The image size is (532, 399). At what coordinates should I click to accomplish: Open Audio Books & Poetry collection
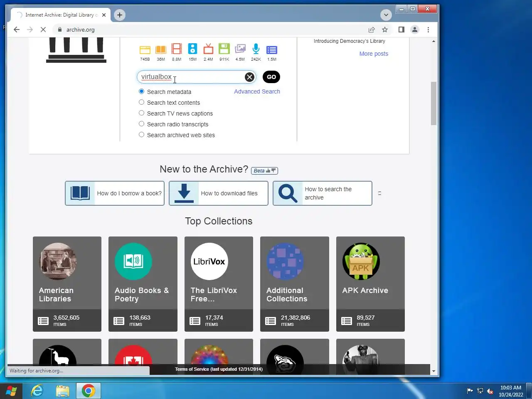coord(143,284)
